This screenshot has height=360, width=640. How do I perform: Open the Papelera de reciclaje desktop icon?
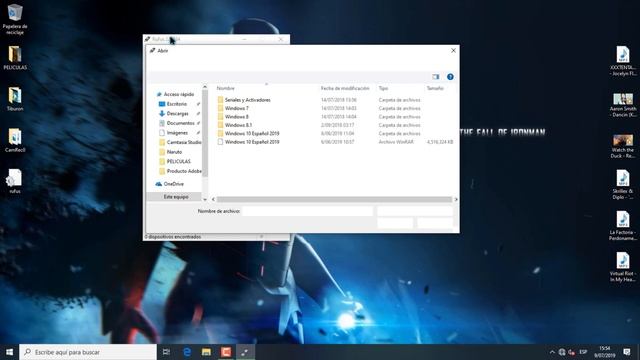click(15, 19)
